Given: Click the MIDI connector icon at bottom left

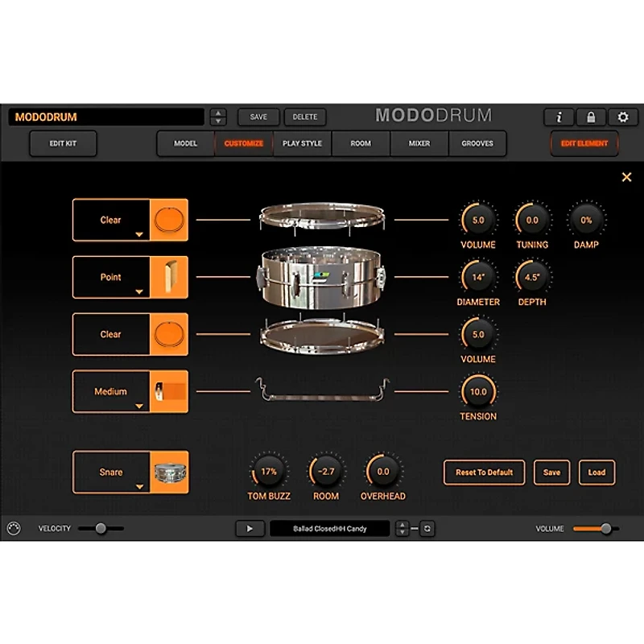Looking at the screenshot, I should (14, 528).
